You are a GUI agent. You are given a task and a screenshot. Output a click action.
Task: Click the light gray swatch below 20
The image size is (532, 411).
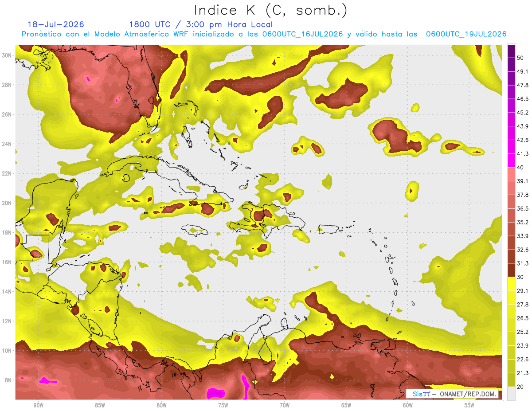click(x=511, y=393)
